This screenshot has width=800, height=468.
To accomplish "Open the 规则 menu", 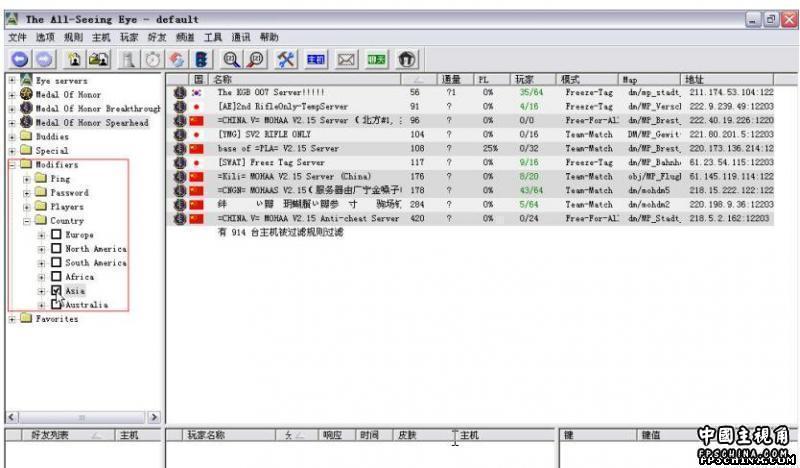I will coord(73,37).
